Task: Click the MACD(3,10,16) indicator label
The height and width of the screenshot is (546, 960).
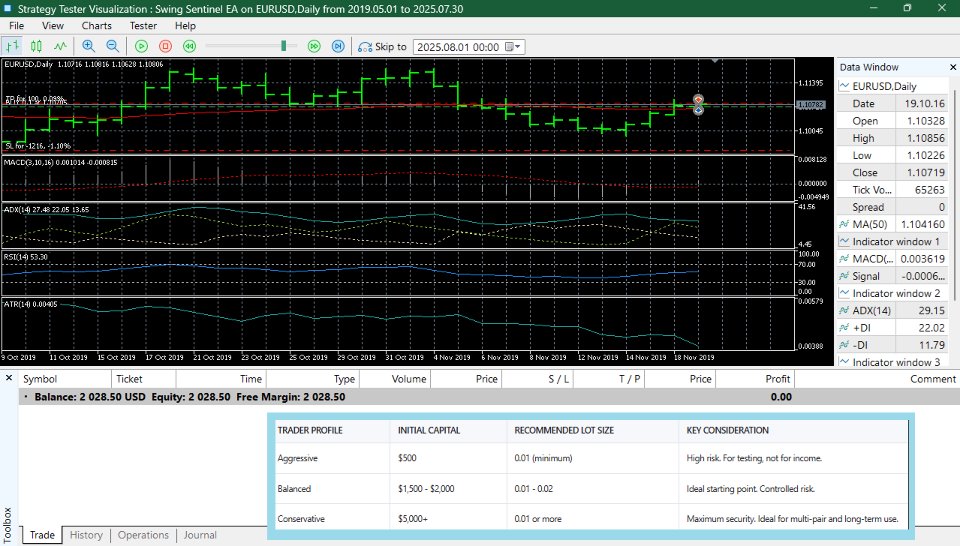Action: (60, 162)
